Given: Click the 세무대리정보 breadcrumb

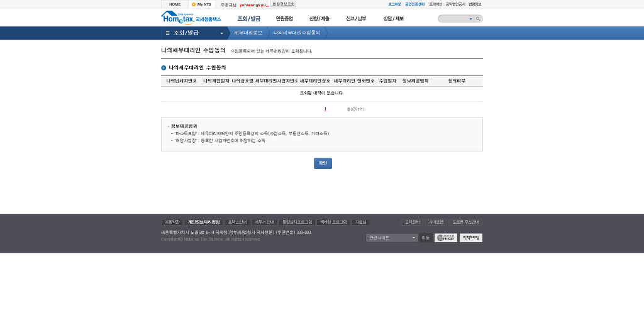Looking at the screenshot, I should pos(248,33).
